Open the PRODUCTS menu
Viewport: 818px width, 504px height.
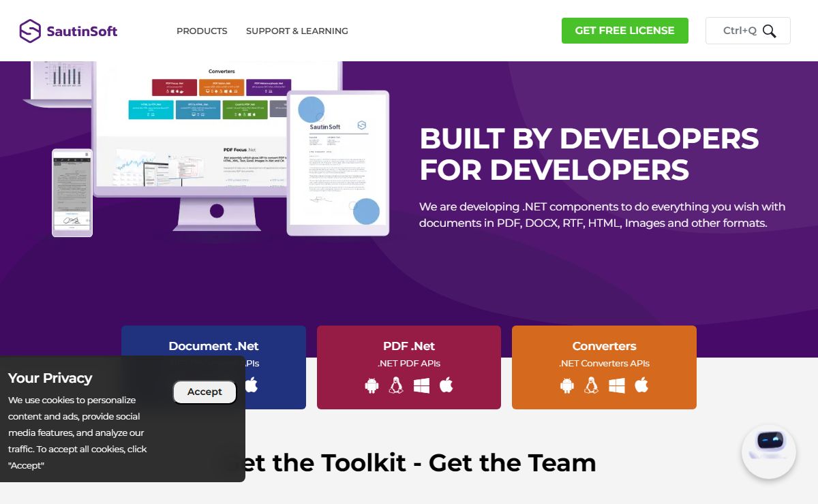click(202, 31)
